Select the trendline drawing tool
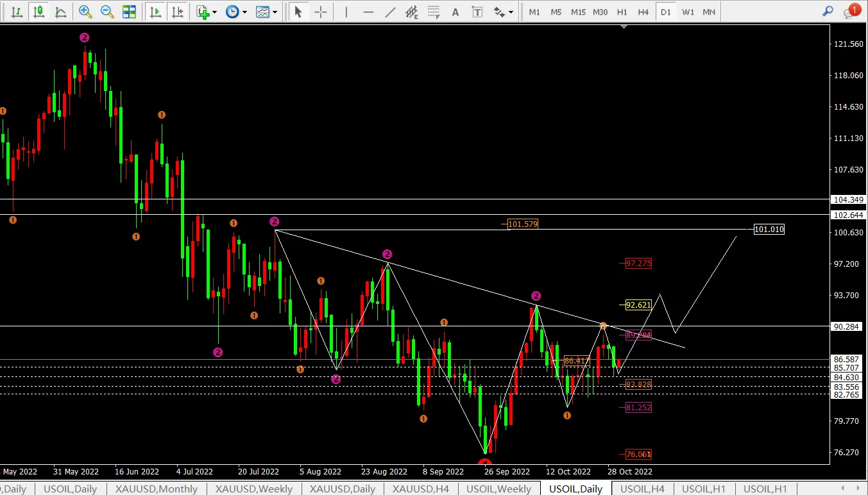Viewport: 868px width, 495px height. (389, 12)
